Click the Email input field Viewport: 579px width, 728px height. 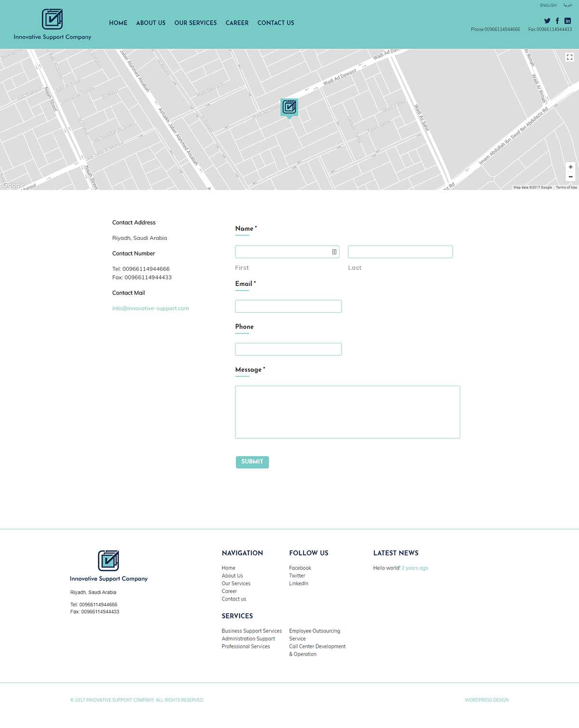288,307
